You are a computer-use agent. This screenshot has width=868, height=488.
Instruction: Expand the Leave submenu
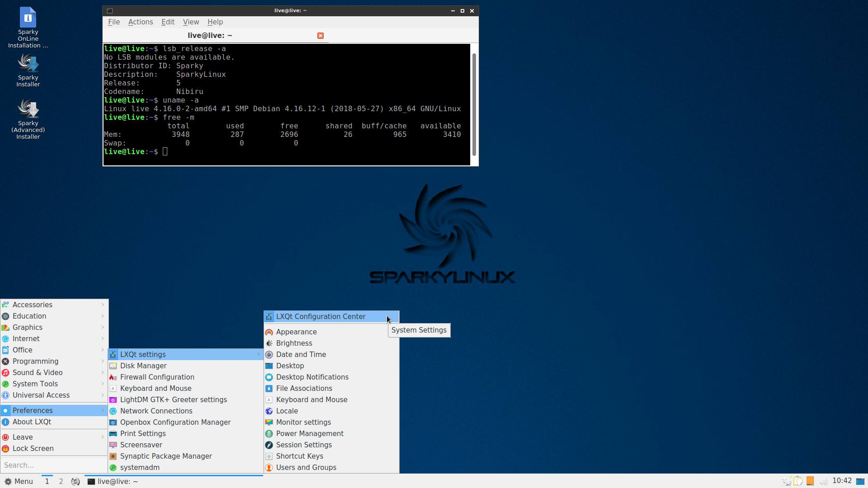coord(54,437)
